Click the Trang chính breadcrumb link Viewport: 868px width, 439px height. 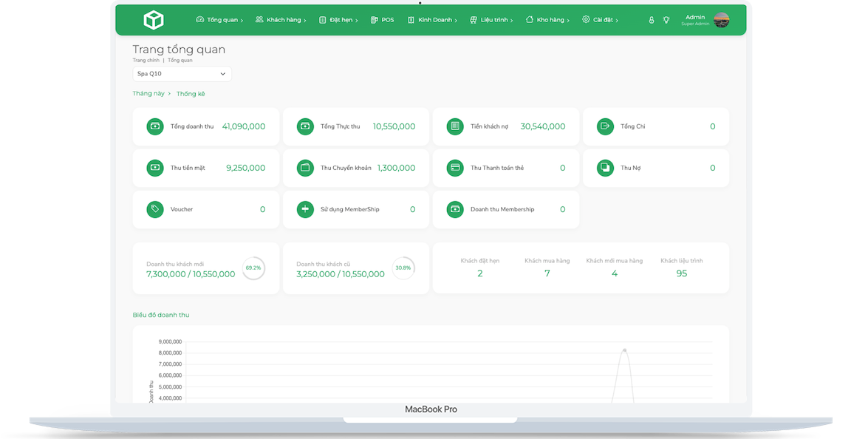click(146, 60)
